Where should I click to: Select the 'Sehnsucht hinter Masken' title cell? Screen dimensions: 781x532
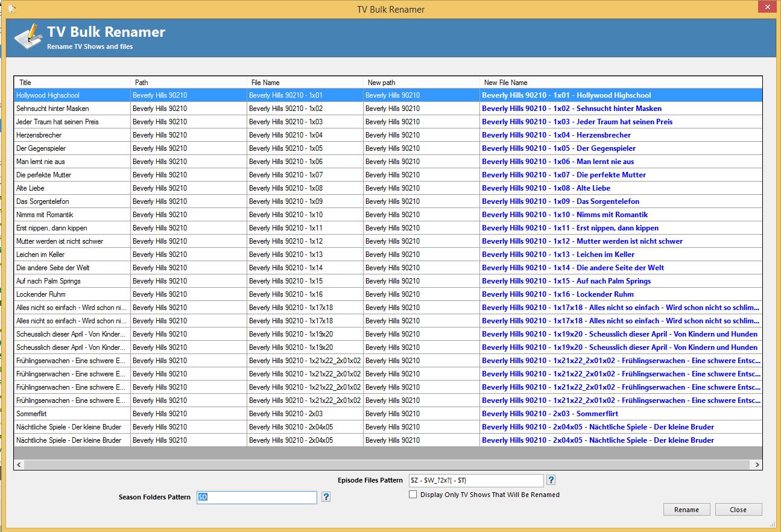pos(72,109)
